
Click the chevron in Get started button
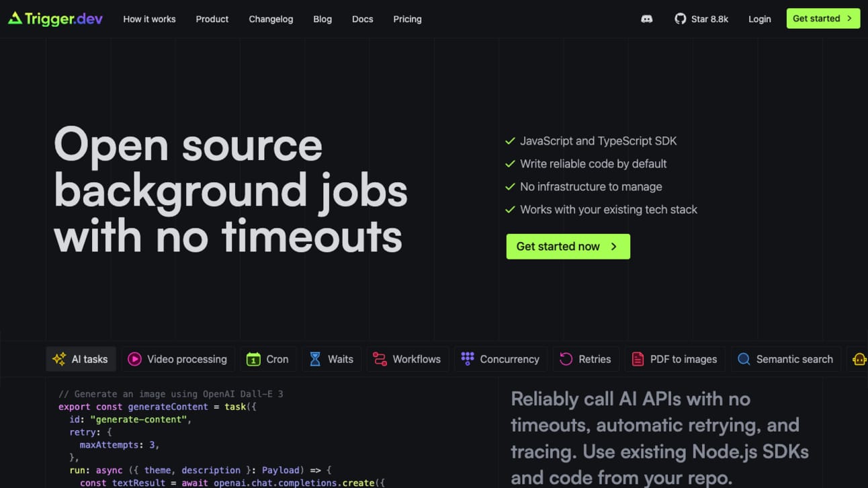pyautogui.click(x=849, y=19)
